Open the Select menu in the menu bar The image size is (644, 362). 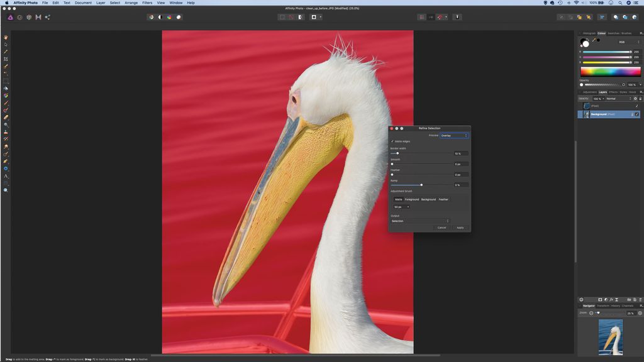[x=114, y=3]
